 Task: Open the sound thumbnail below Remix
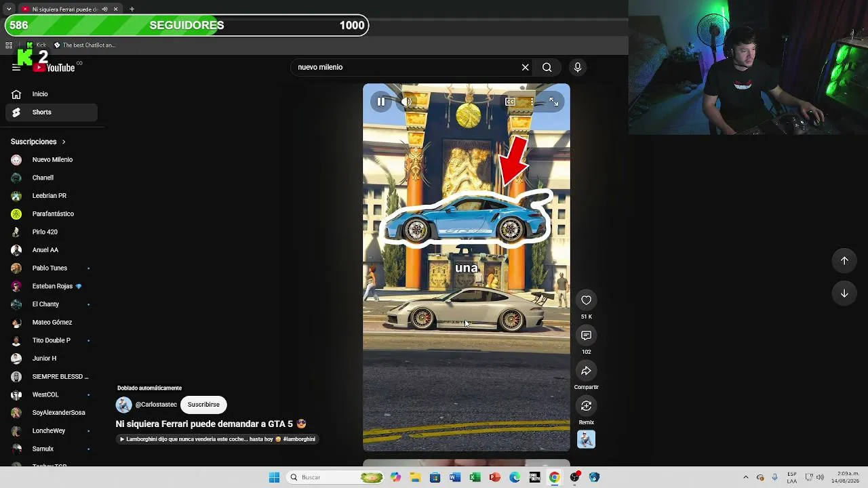(x=586, y=439)
